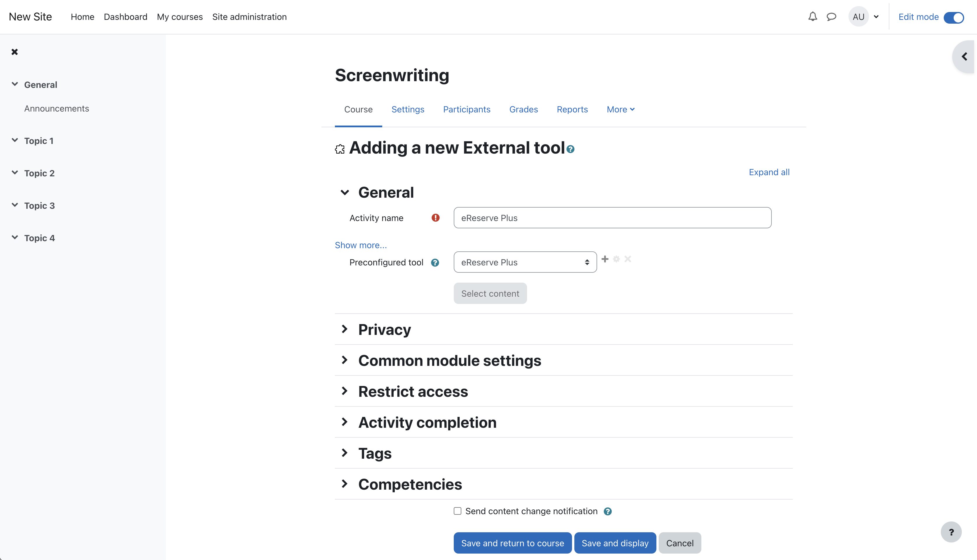Switch to the Grades tab
The height and width of the screenshot is (560, 977).
[523, 109]
